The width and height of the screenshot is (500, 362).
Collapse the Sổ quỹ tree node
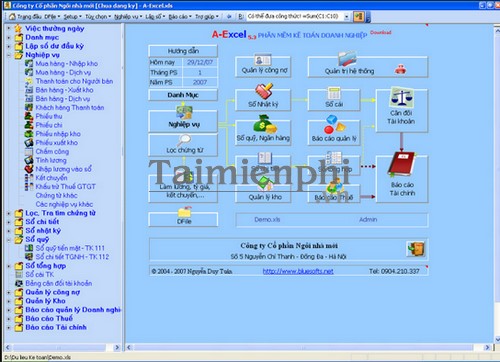coord(9,239)
